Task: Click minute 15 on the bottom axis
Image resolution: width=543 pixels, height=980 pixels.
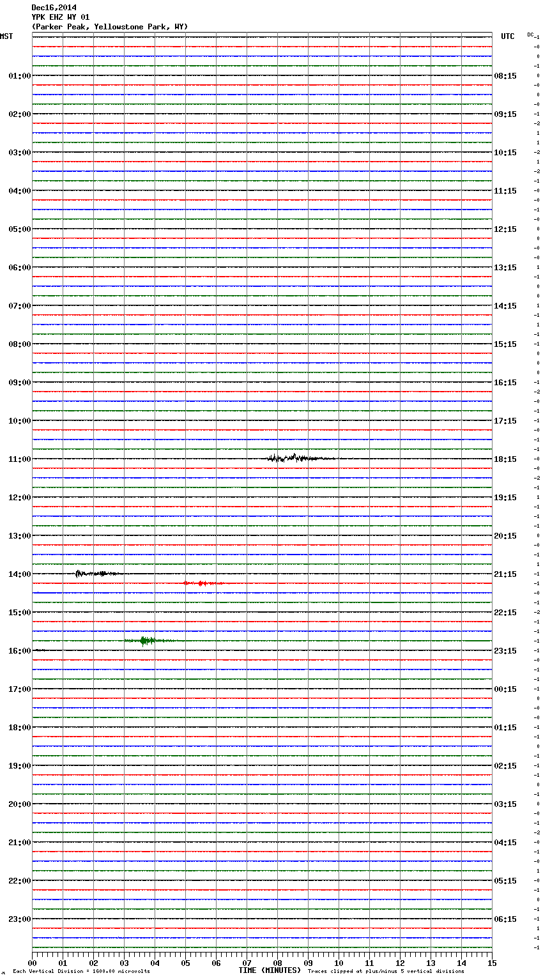Action: coord(492,963)
